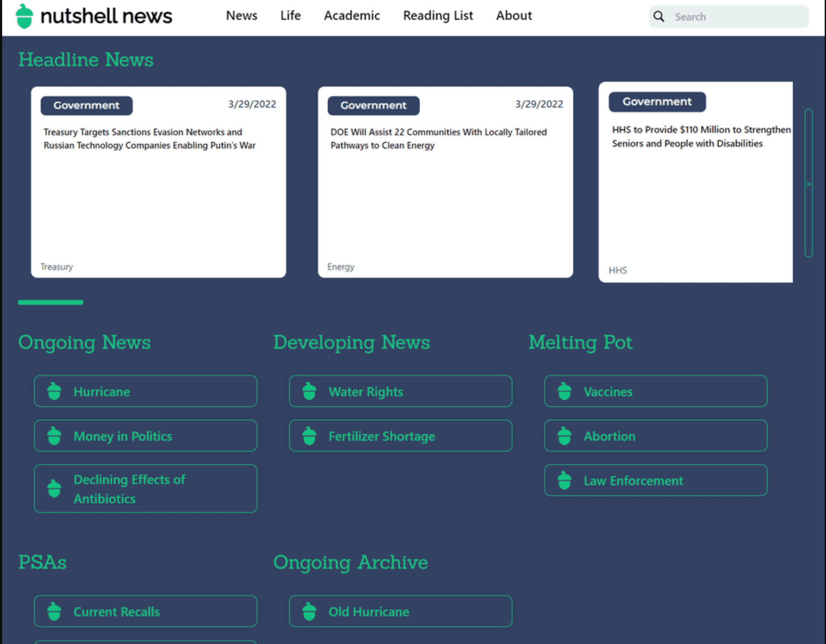Screen dimensions: 826x644
Task: Open the Treasury sanctions headline article
Action: tap(149, 139)
